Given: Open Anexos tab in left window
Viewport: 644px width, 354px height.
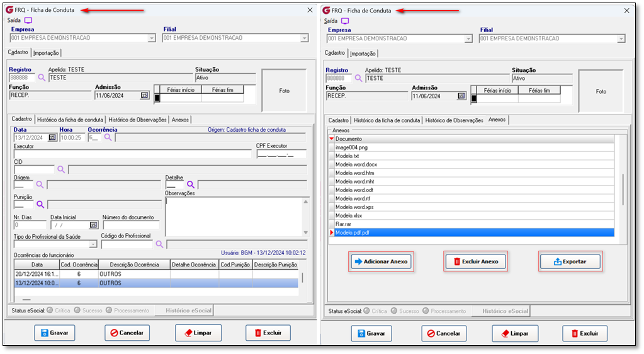Looking at the screenshot, I should [180, 120].
